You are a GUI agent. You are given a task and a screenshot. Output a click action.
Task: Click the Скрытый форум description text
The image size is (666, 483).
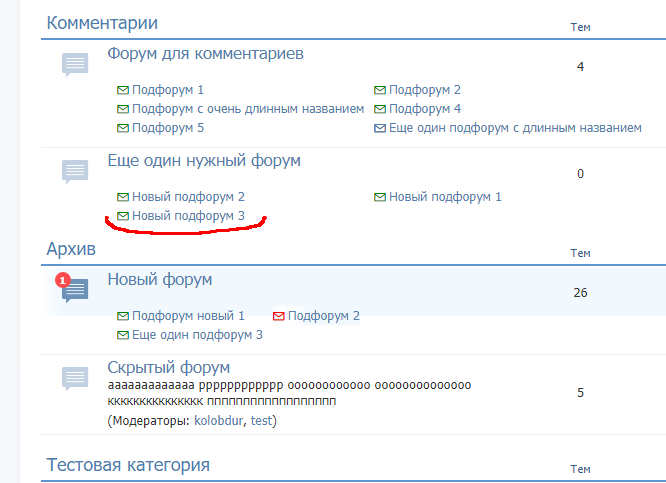(289, 393)
